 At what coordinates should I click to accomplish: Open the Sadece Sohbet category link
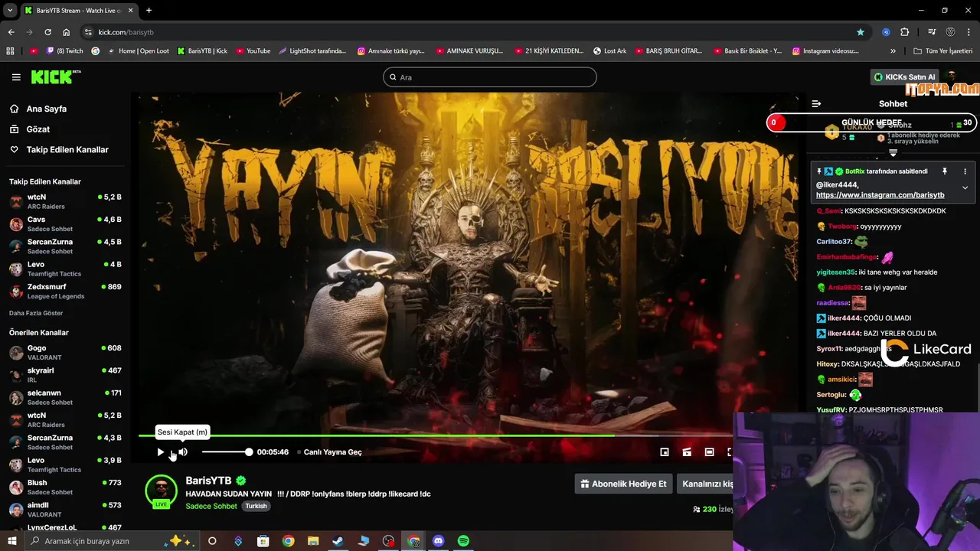(x=211, y=507)
